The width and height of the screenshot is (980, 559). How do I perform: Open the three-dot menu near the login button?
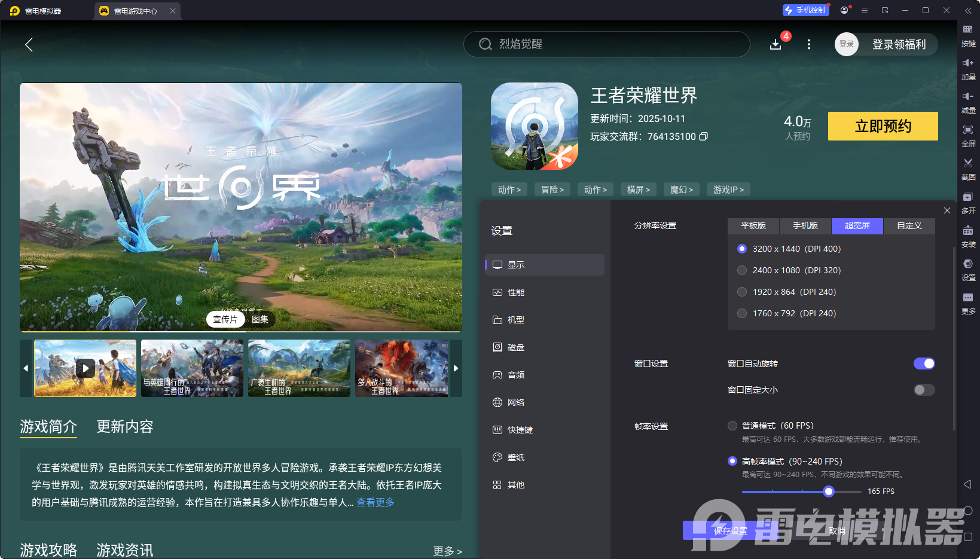(809, 44)
